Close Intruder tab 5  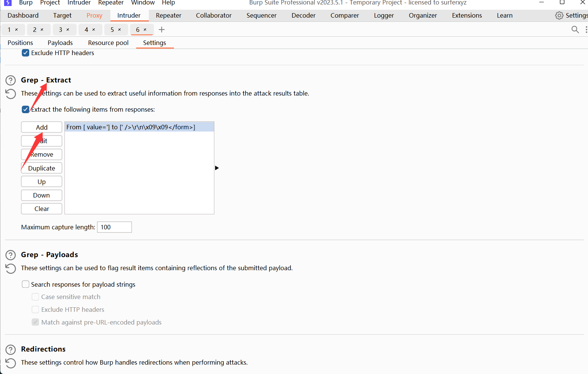coord(120,30)
